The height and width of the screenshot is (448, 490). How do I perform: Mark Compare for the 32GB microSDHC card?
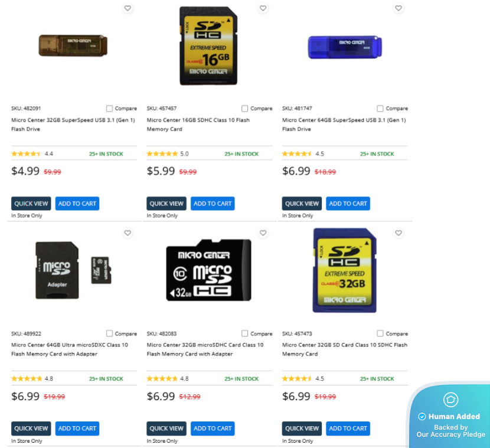click(x=244, y=333)
